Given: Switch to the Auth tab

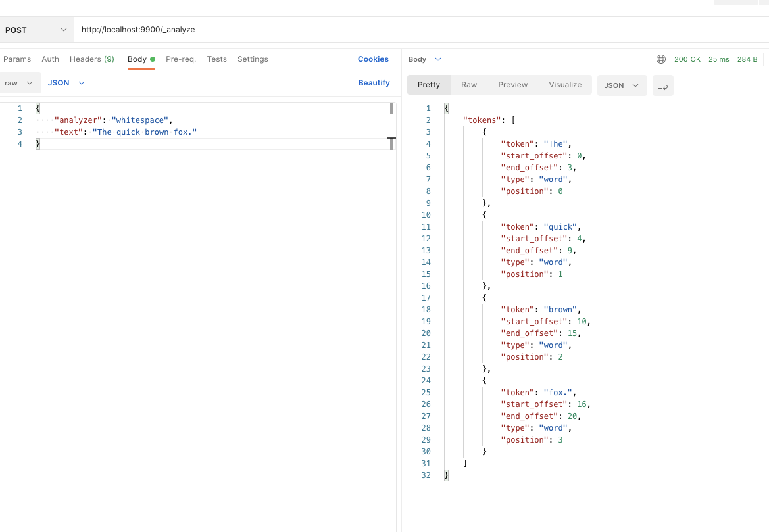Looking at the screenshot, I should (x=50, y=59).
